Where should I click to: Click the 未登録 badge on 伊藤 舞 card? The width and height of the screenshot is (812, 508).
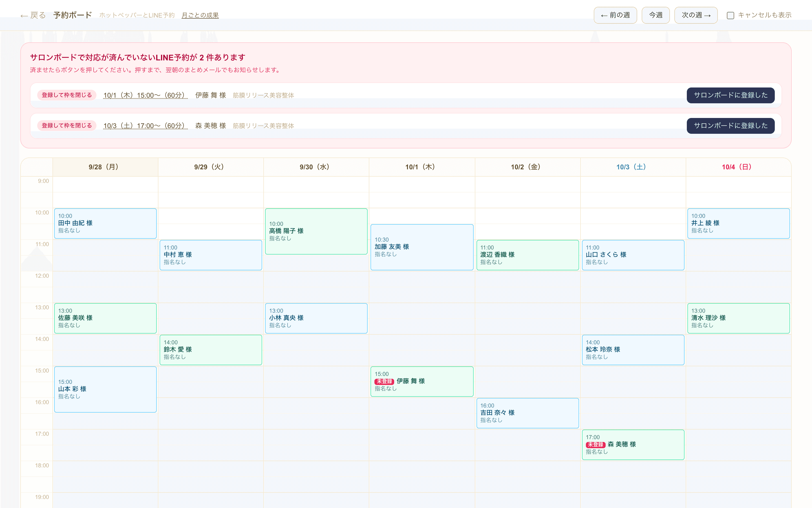tap(384, 381)
